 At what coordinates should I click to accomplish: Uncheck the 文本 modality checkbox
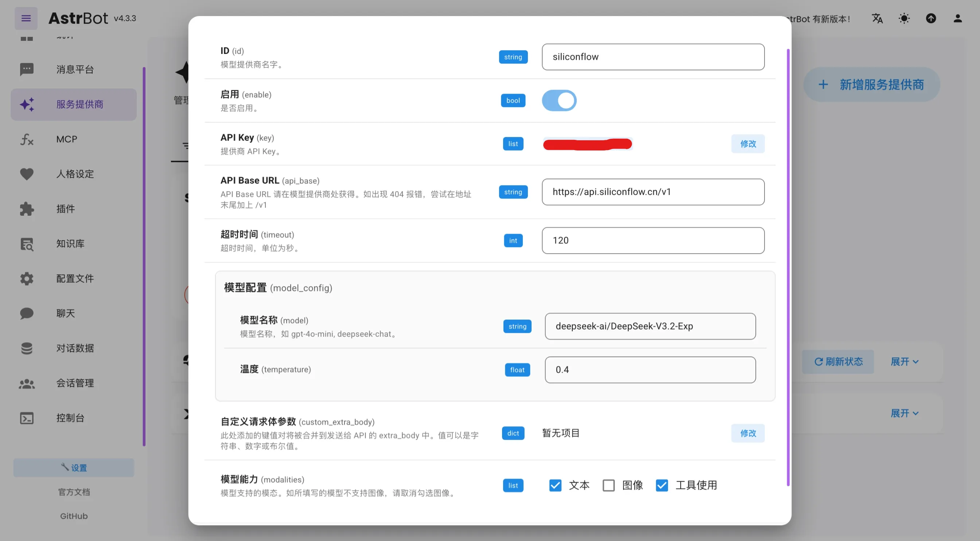555,485
